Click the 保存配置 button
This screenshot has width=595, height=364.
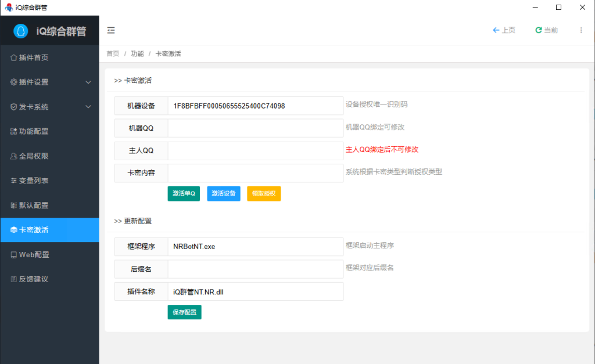click(184, 312)
